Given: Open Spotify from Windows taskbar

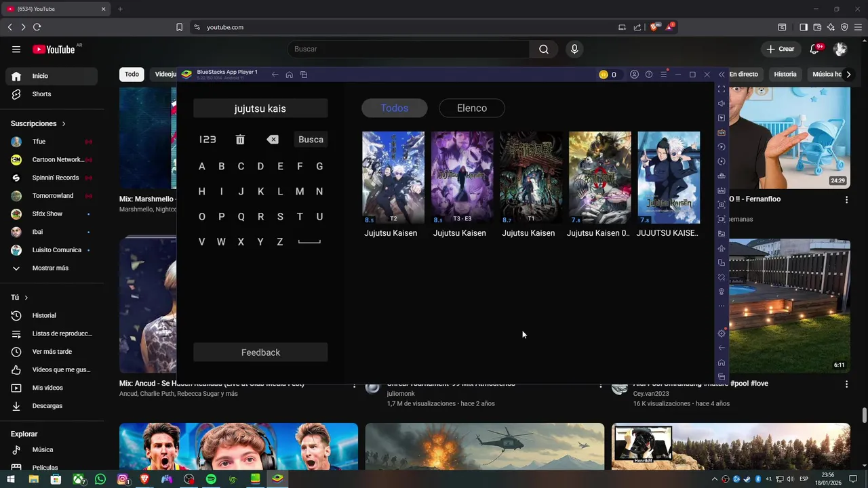Looking at the screenshot, I should (211, 479).
